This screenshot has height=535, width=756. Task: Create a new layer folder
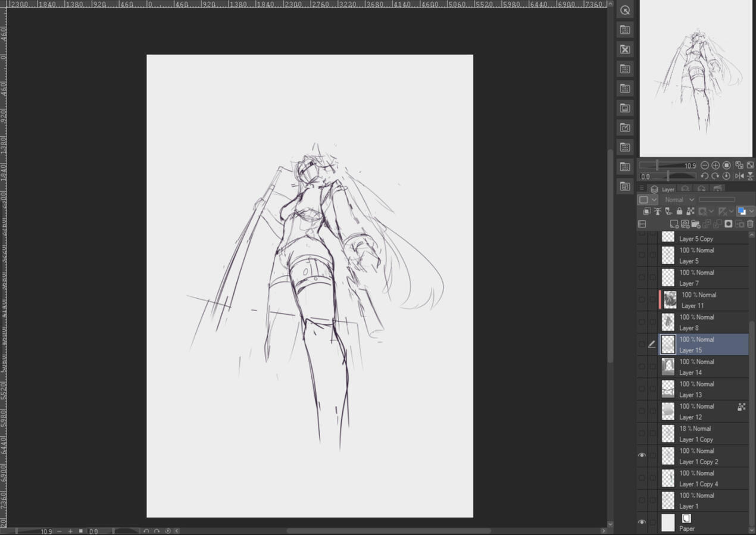(x=696, y=224)
